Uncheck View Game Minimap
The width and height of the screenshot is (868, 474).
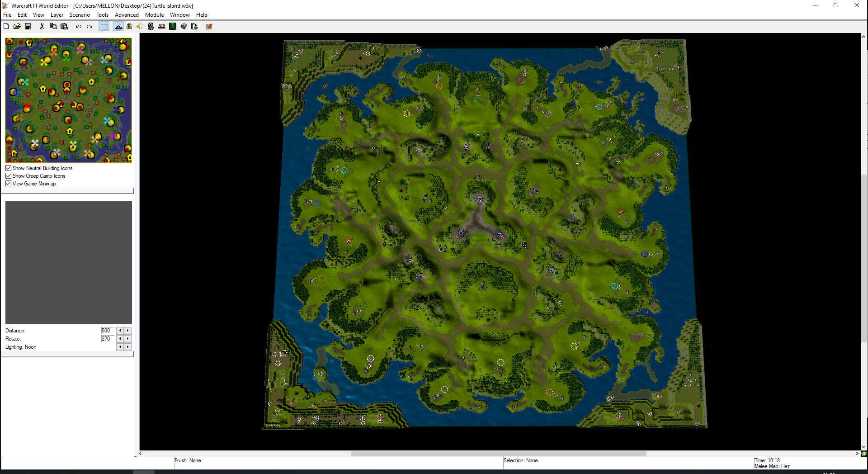pyautogui.click(x=8, y=184)
